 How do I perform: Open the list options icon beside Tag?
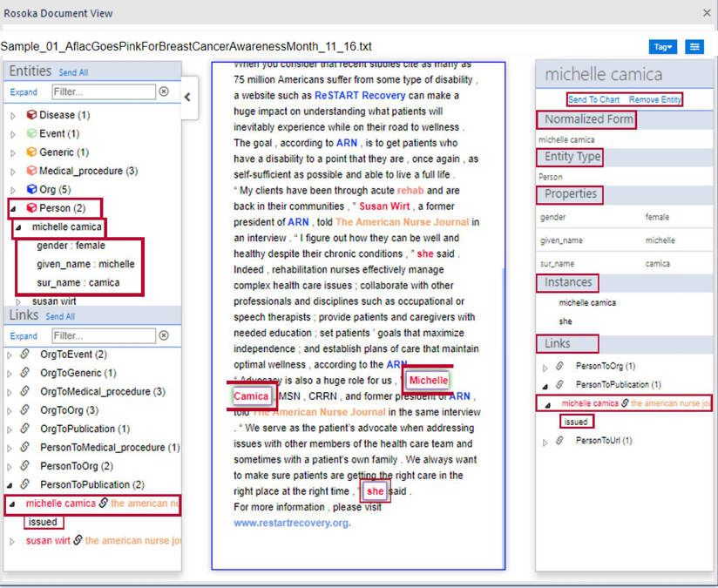coord(694,47)
